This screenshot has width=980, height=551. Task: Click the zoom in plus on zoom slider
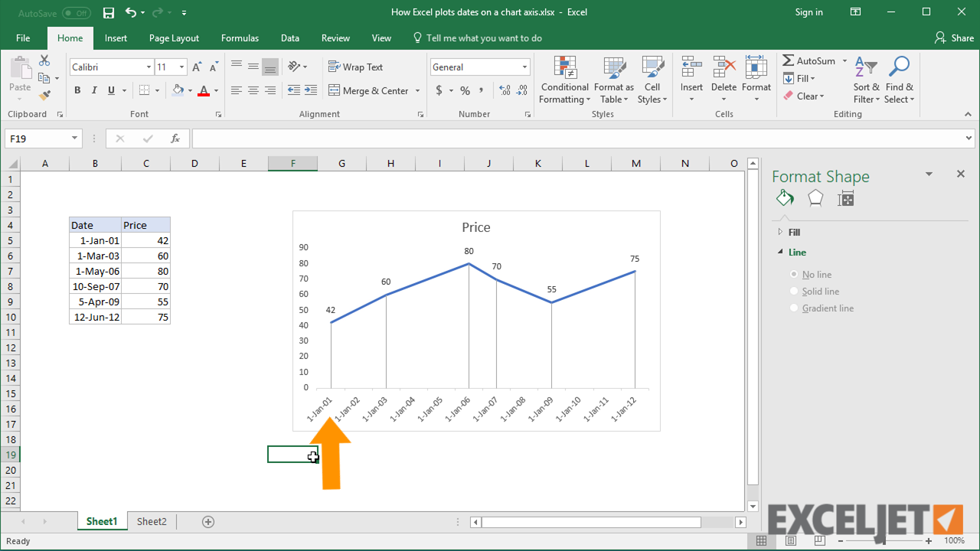(x=929, y=541)
